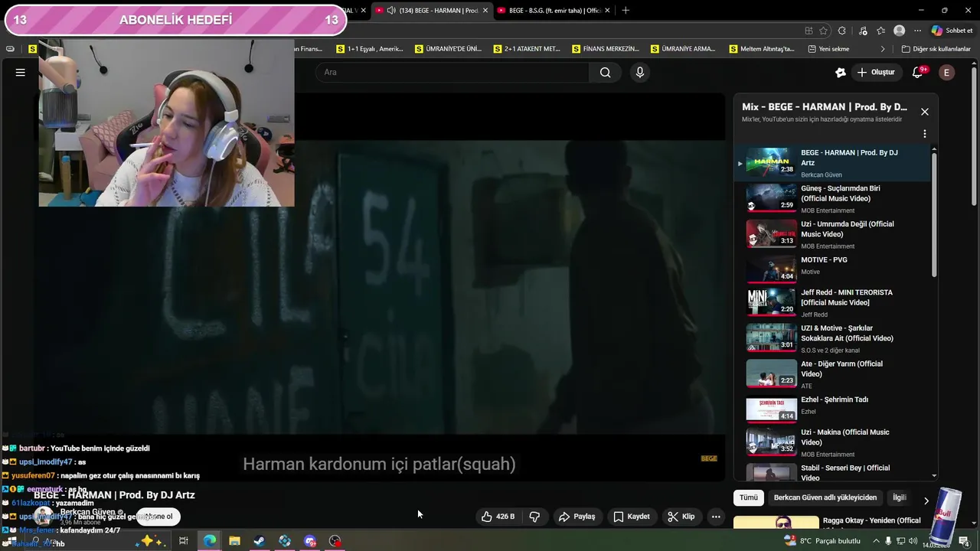Expand the bookmarks bar overflow chevron
Image resolution: width=980 pixels, height=551 pixels.
pos(883,49)
